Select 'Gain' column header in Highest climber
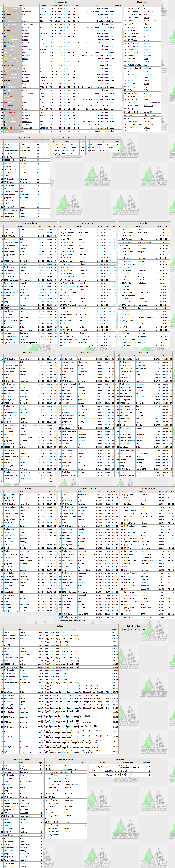The height and width of the screenshot is (868, 175). 48,141
